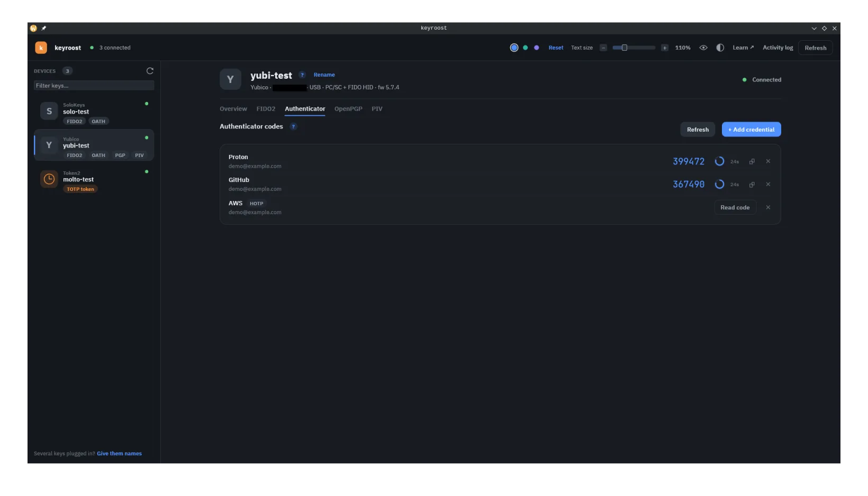Select yubi-test device in sidebar
Viewport: 868px width, 496px height.
(x=94, y=145)
